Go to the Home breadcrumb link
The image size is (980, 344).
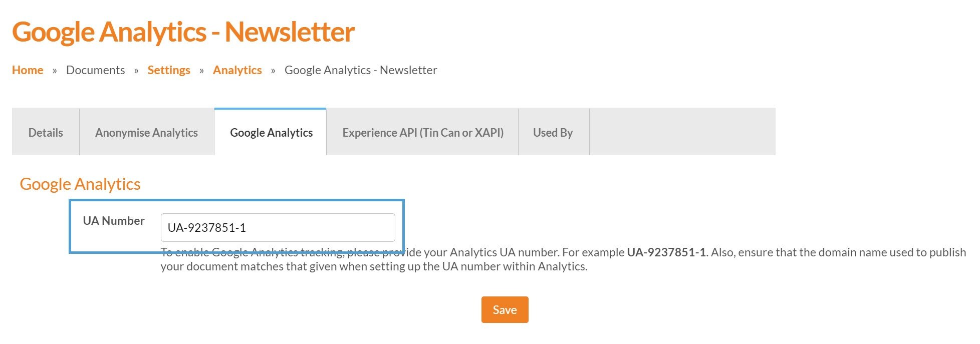[x=28, y=70]
